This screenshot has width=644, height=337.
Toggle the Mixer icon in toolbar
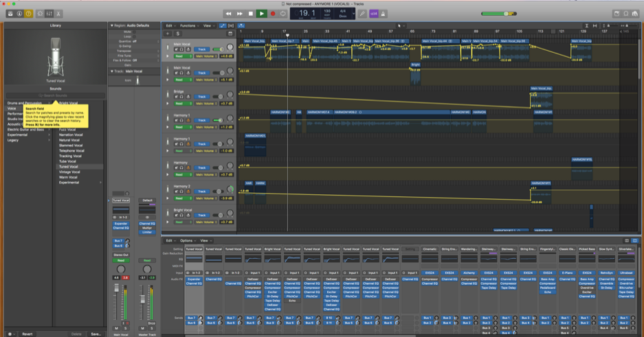click(x=49, y=14)
